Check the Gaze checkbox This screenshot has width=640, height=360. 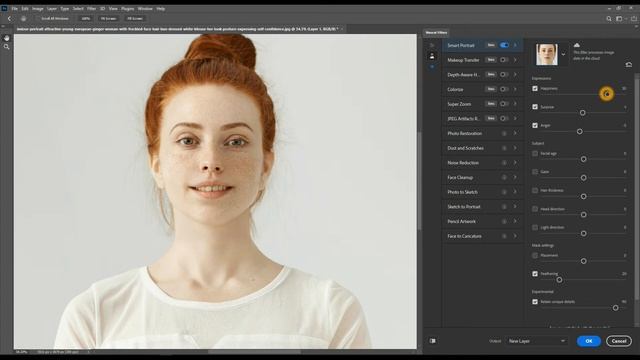coord(535,172)
